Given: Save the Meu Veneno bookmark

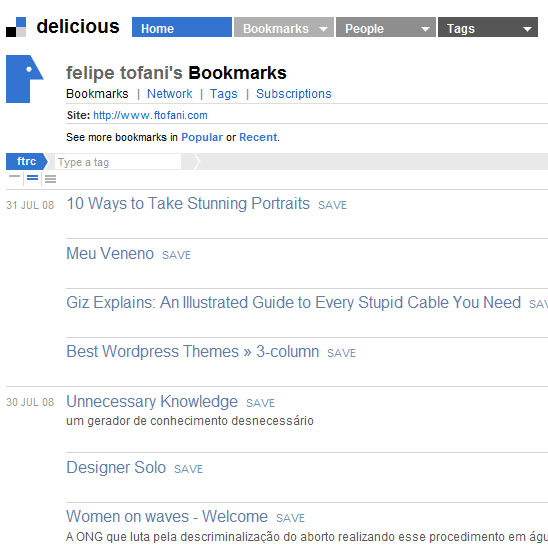Looking at the screenshot, I should (x=176, y=255).
